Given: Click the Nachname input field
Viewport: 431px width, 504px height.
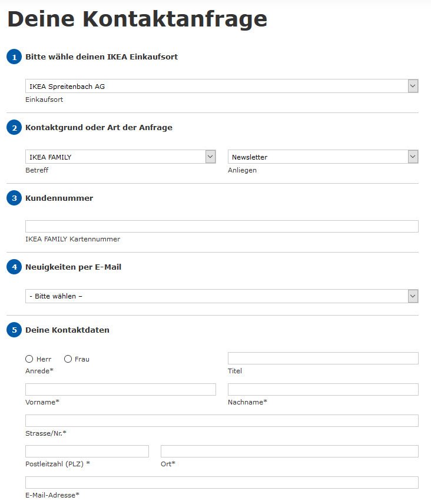Looking at the screenshot, I should [x=323, y=389].
